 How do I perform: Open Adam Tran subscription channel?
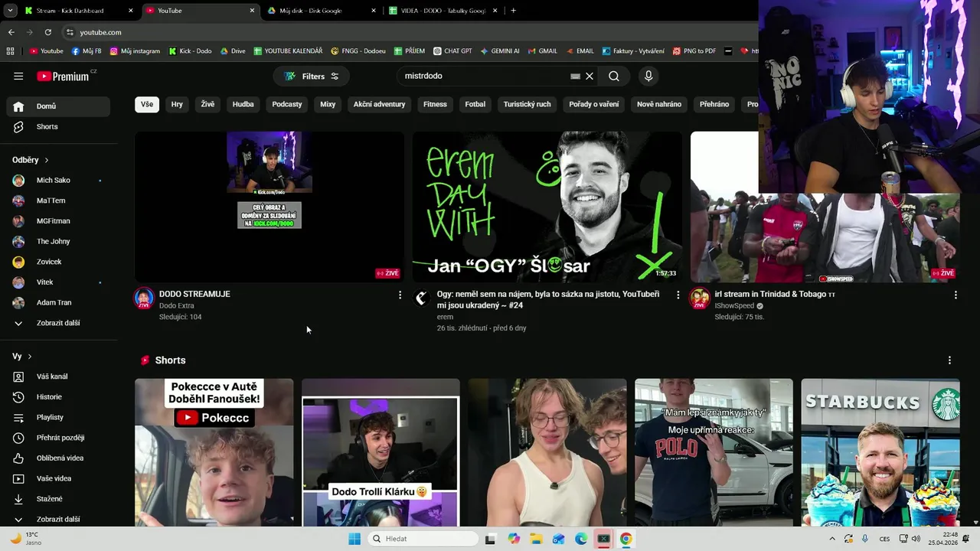pos(58,302)
